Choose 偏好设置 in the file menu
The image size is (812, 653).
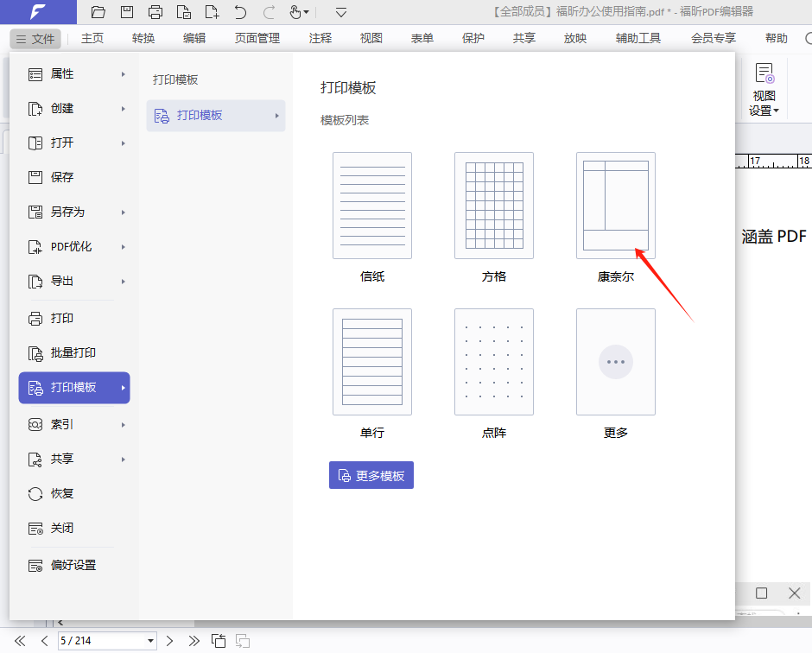coord(73,565)
